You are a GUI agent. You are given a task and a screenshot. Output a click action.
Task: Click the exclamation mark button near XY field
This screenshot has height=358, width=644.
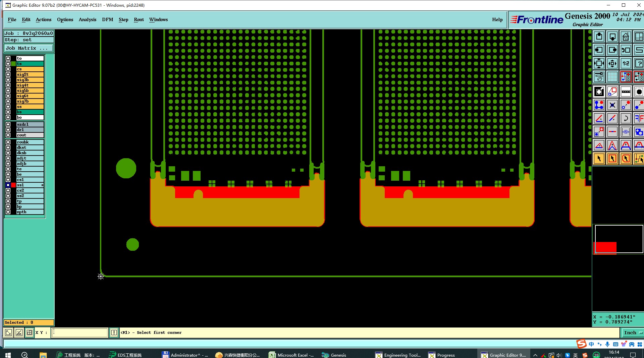tap(114, 333)
